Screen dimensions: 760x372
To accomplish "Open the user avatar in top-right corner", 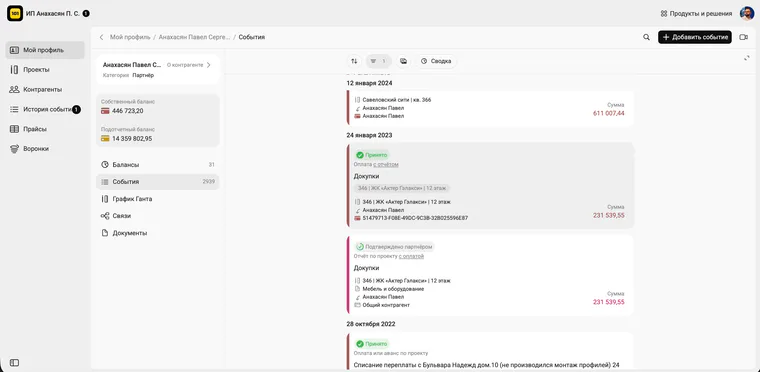I will pyautogui.click(x=747, y=14).
